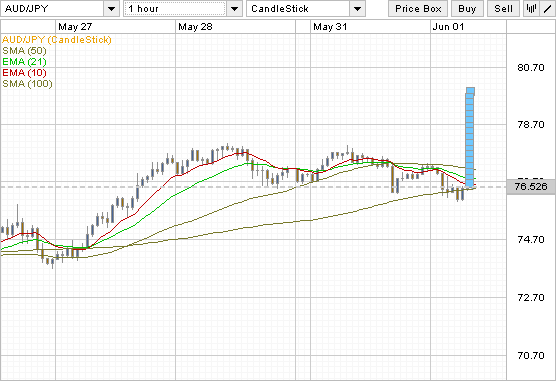Click the AUD/JPY (CandleStick) legend label
This screenshot has width=556, height=381.
(x=57, y=40)
